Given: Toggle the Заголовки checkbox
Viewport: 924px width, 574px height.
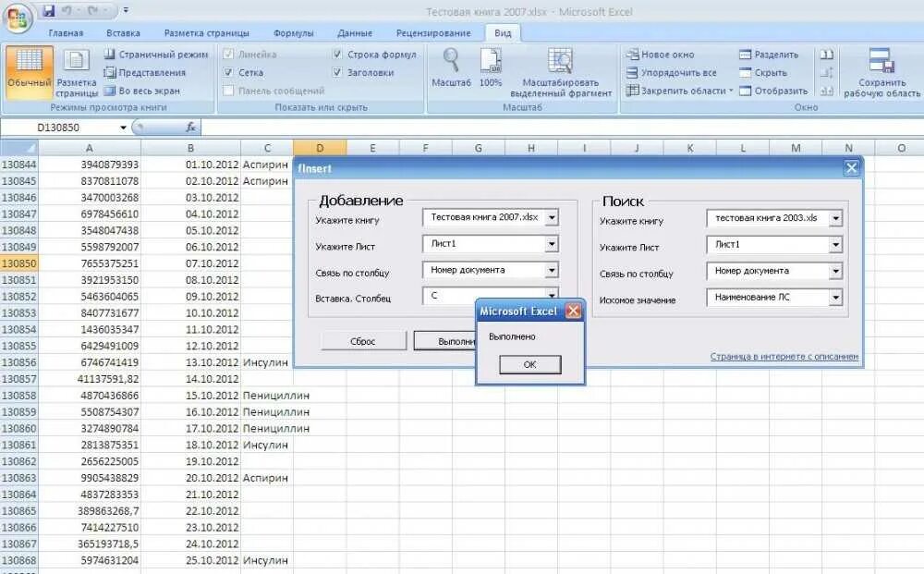Looking at the screenshot, I should pos(337,72).
